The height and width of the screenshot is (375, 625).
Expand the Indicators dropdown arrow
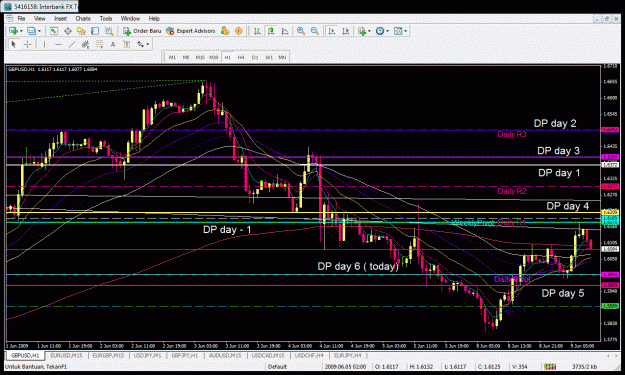[x=369, y=31]
